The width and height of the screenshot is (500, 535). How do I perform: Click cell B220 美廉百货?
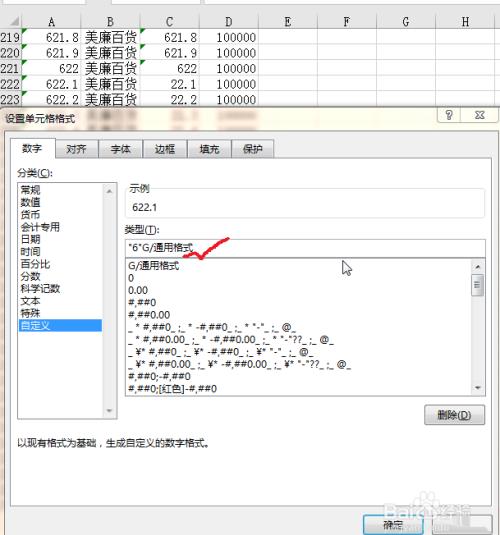[x=110, y=53]
